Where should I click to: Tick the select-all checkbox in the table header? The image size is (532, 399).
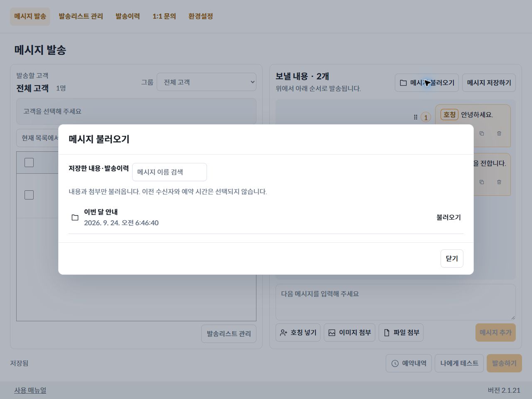tap(29, 163)
